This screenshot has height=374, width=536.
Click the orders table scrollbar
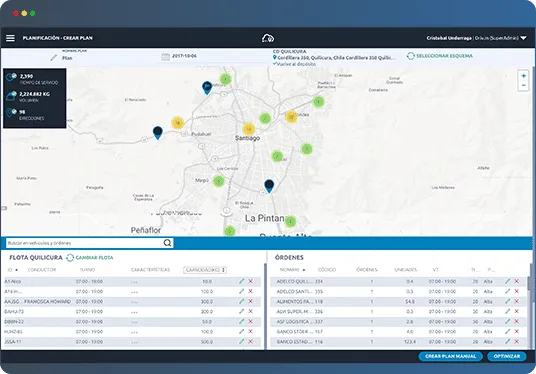point(530,284)
